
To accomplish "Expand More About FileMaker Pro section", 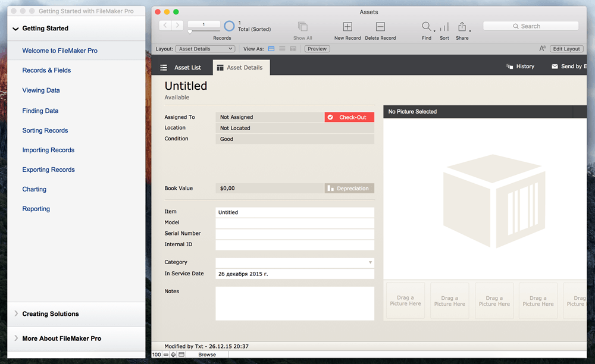I will coord(16,338).
